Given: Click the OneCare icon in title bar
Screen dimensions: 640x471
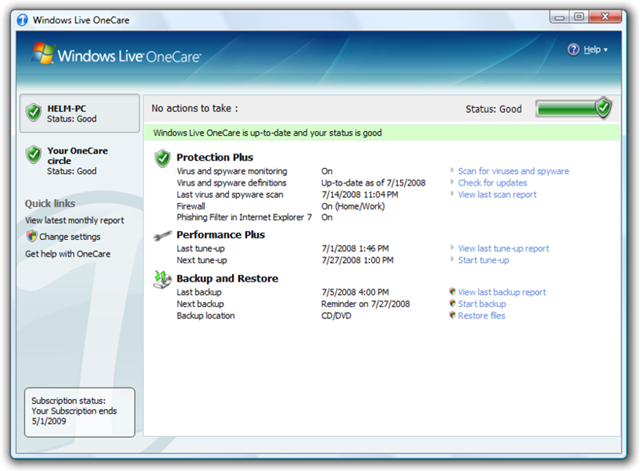Looking at the screenshot, I should tap(22, 20).
